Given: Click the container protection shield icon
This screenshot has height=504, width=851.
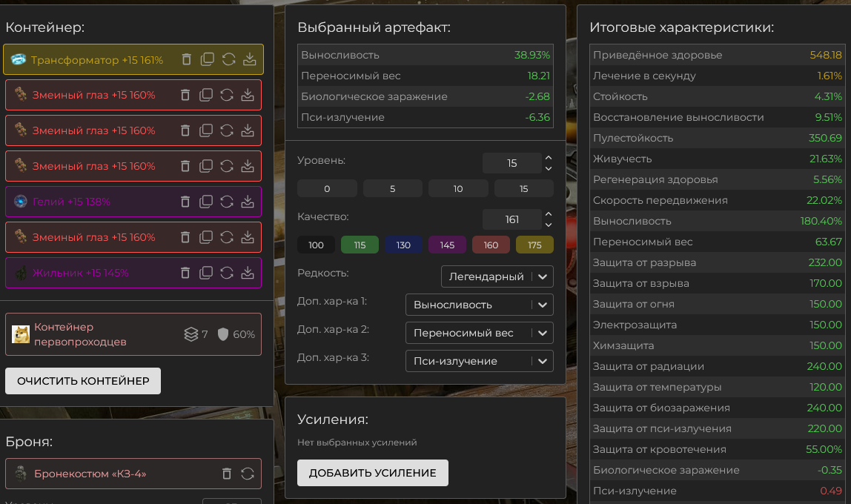Looking at the screenshot, I should (x=223, y=334).
